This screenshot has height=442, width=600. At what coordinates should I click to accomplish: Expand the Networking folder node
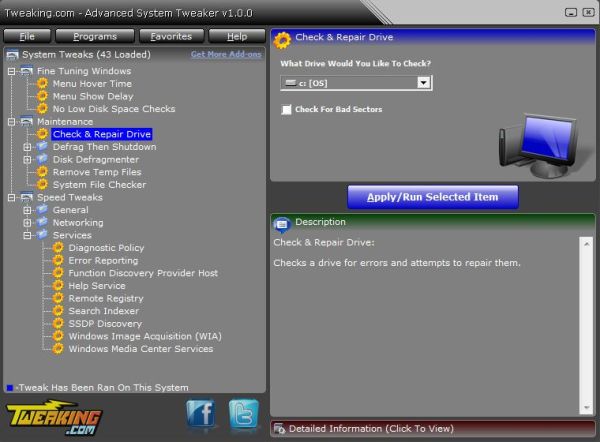pos(27,223)
